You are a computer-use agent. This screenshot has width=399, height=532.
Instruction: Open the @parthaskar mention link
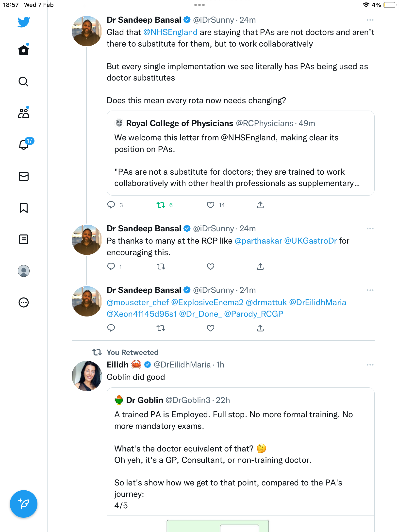258,241
